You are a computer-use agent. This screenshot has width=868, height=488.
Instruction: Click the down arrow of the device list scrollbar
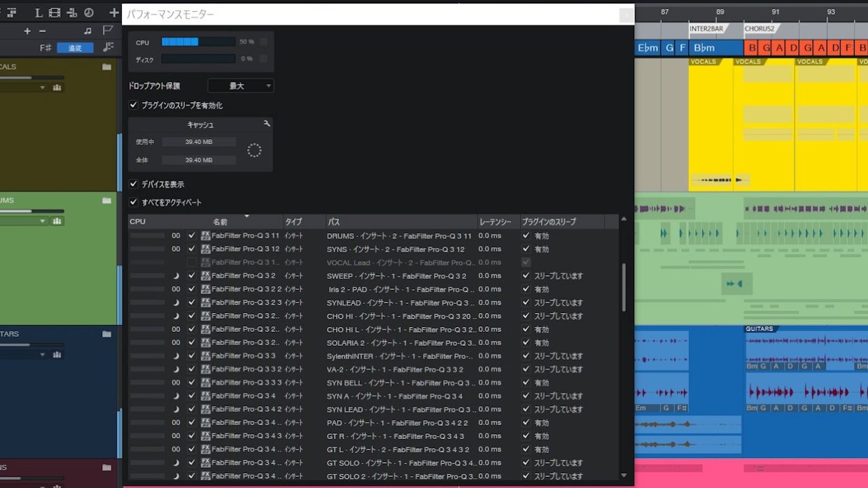pos(624,475)
